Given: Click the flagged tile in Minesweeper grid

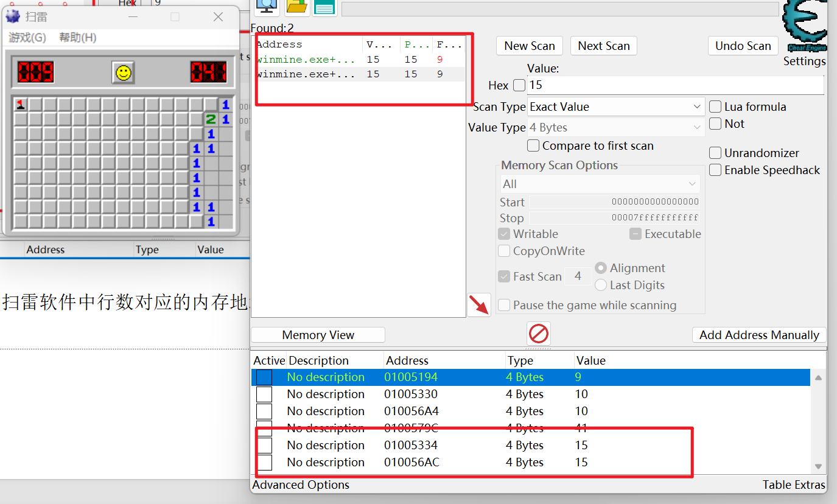Looking at the screenshot, I should pyautogui.click(x=21, y=104).
